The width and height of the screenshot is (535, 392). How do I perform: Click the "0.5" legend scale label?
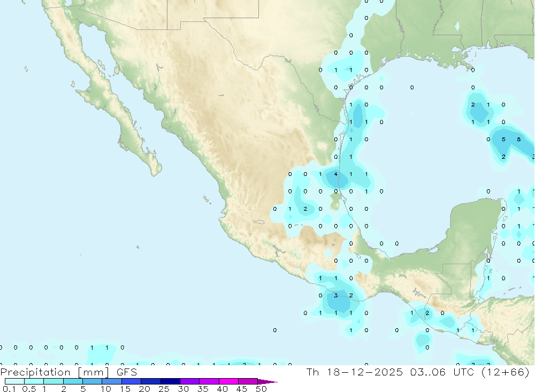pos(29,389)
